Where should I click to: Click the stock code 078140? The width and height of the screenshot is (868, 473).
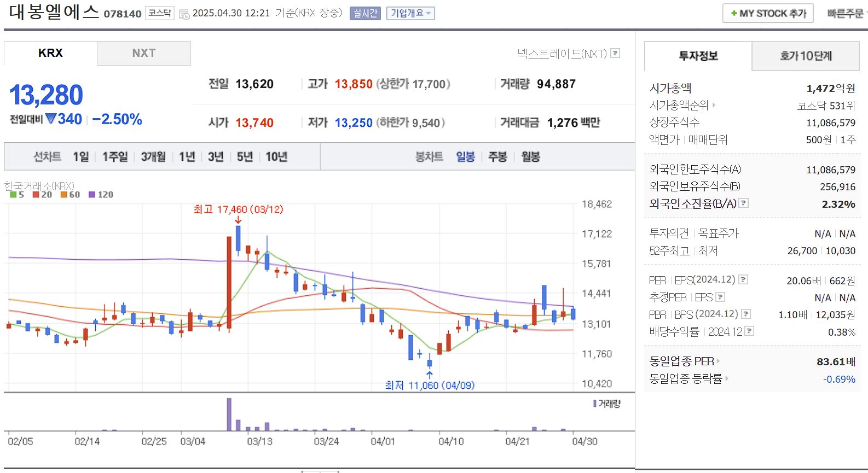123,14
